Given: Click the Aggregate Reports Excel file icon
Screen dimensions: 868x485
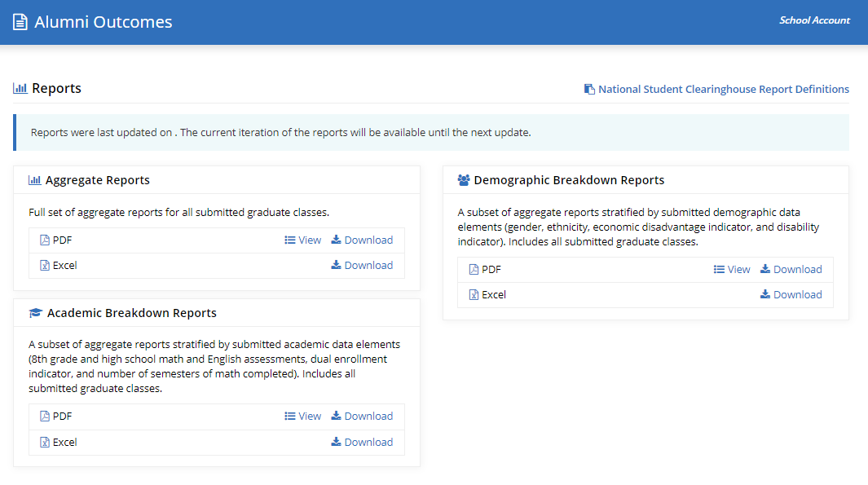Looking at the screenshot, I should click(x=45, y=266).
